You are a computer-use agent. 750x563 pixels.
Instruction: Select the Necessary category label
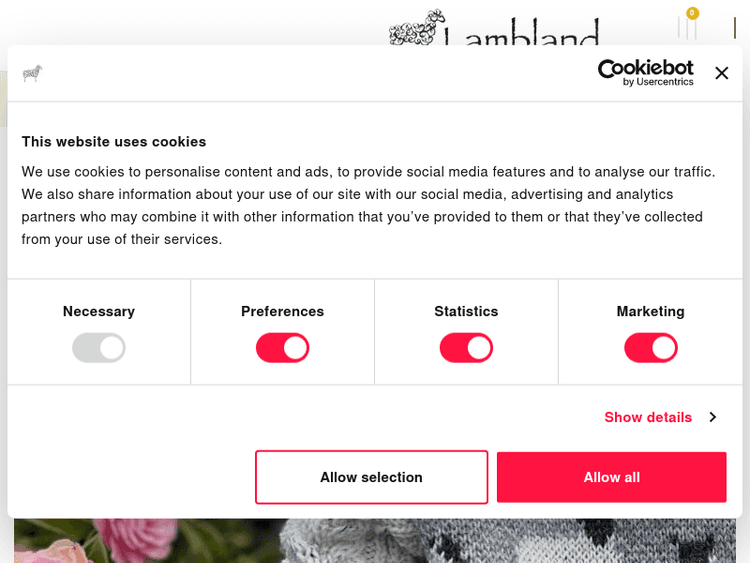pyautogui.click(x=99, y=311)
